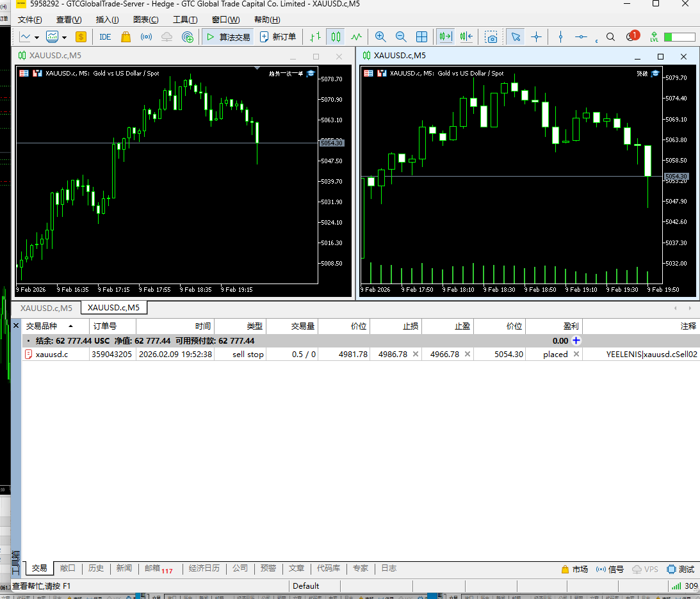Select the crosshair tool in toolbar

click(536, 37)
